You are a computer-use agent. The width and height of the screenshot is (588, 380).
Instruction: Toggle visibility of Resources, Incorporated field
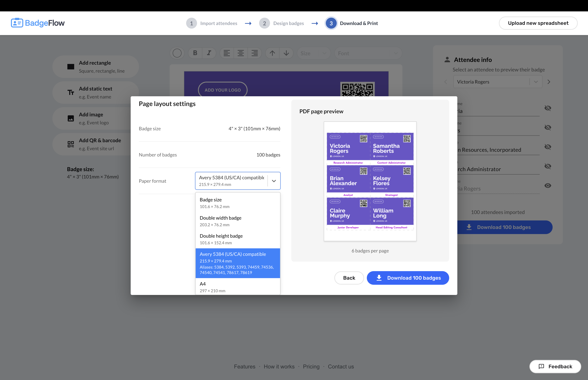[x=548, y=147]
